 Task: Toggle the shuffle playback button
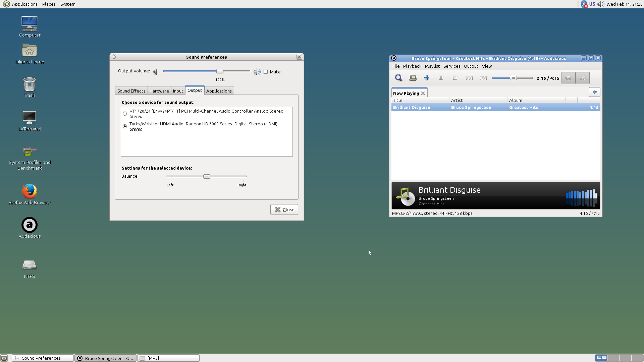click(583, 78)
